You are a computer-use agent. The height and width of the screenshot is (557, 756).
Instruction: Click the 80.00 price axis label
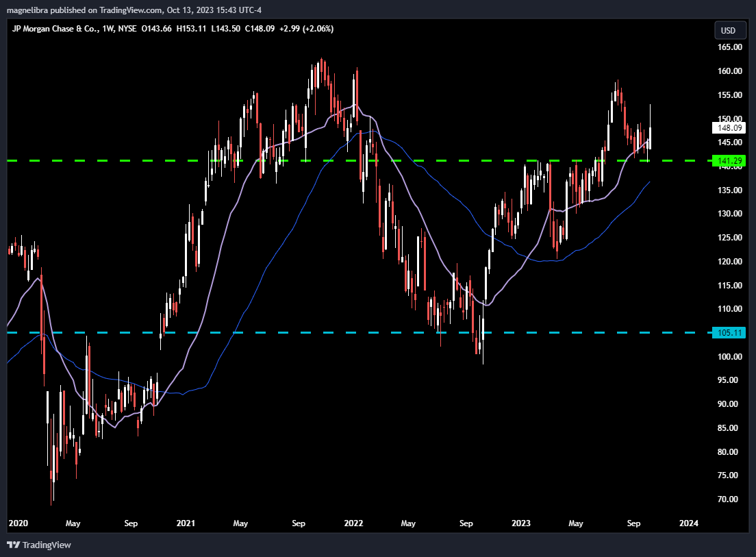728,452
